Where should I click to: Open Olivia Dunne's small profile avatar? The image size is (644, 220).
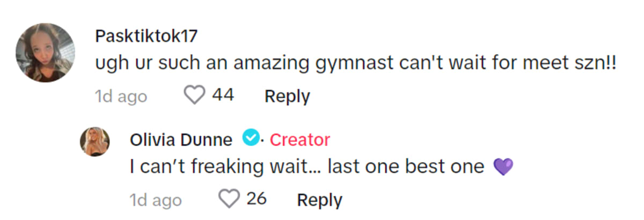click(96, 142)
